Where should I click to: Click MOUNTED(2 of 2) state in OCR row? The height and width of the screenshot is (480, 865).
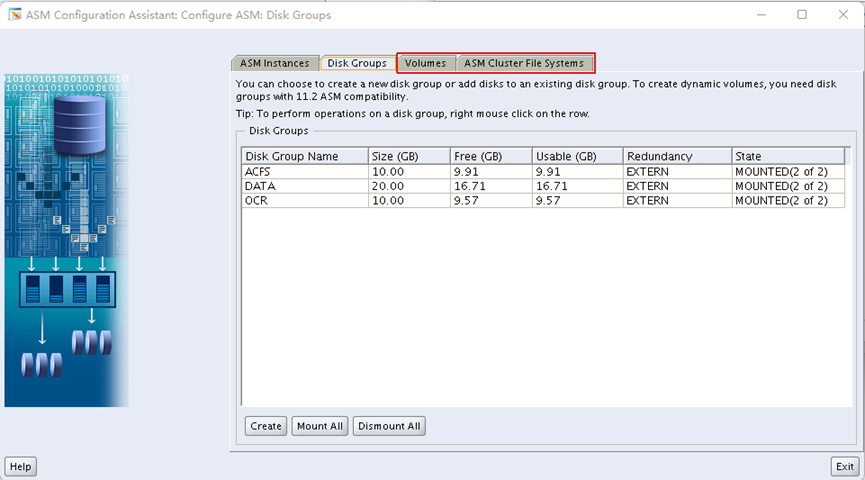(x=781, y=200)
